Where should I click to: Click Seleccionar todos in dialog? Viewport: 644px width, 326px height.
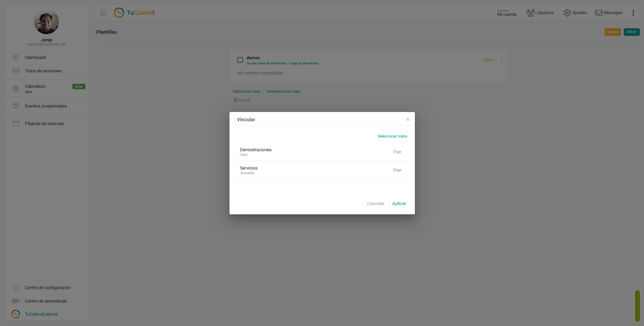[392, 136]
